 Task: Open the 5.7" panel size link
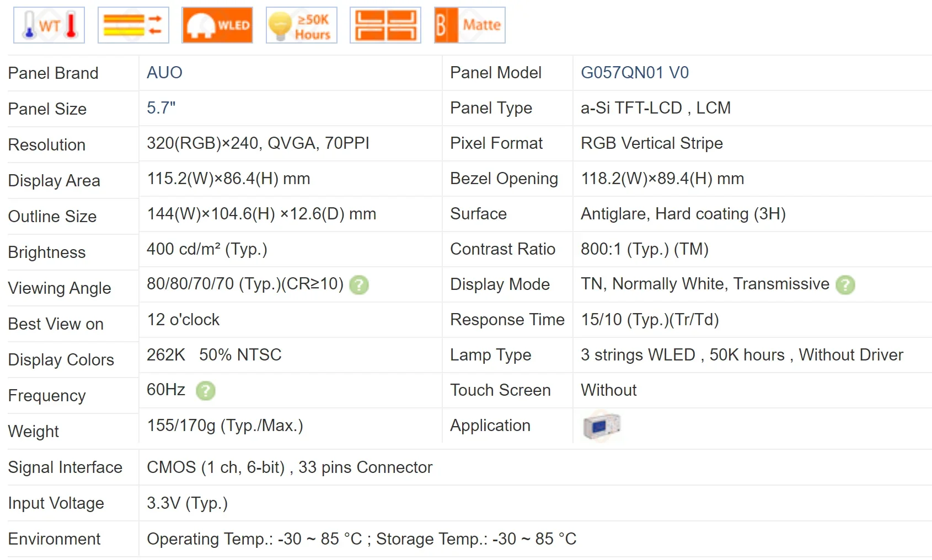click(161, 108)
